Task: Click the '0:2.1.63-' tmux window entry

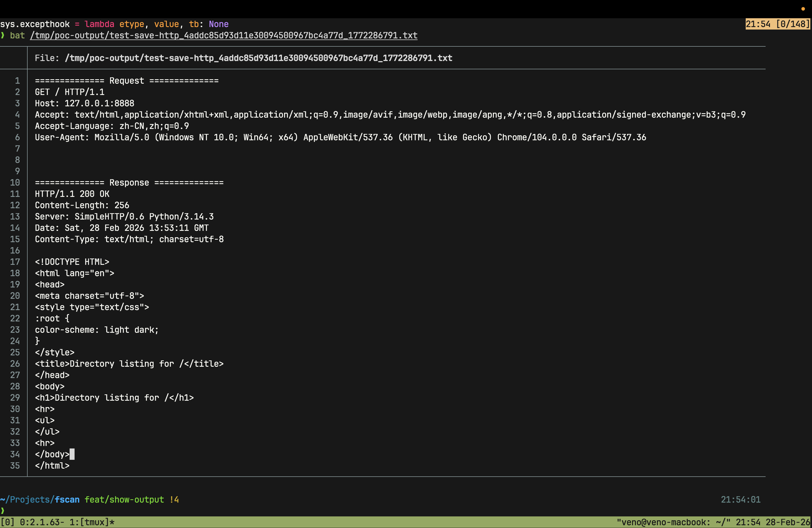Action: (42, 522)
